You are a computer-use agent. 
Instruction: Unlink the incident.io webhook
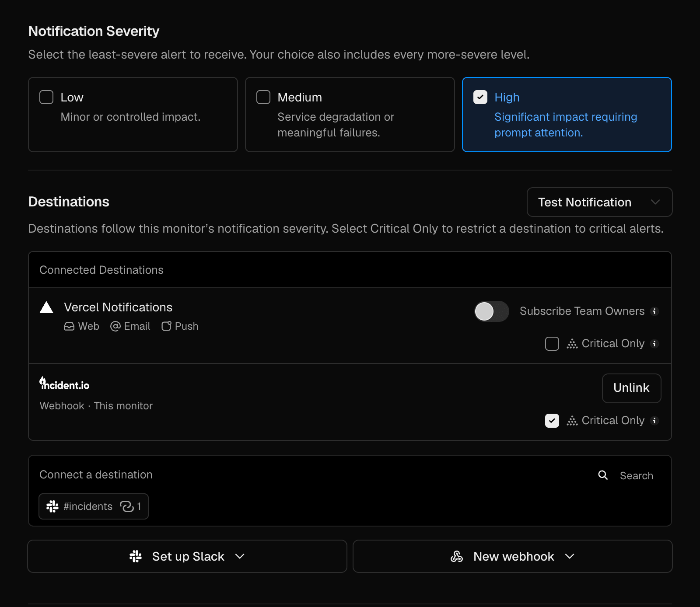click(x=631, y=388)
